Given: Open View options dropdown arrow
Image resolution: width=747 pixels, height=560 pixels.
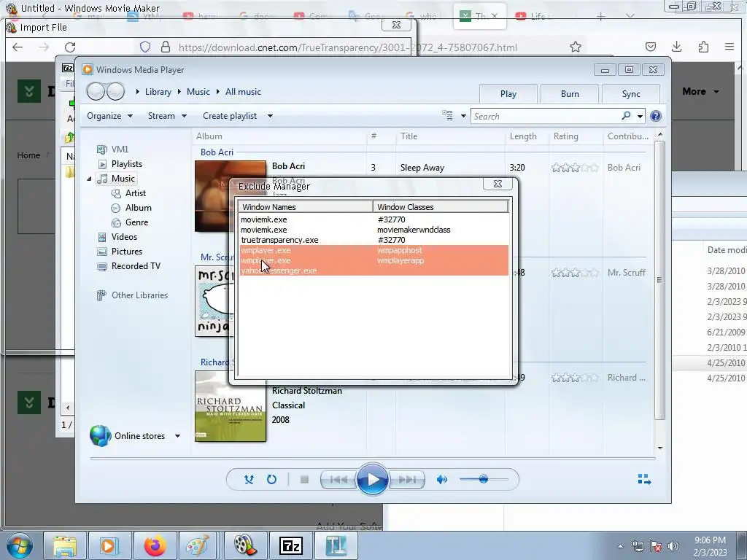Looking at the screenshot, I should [463, 116].
